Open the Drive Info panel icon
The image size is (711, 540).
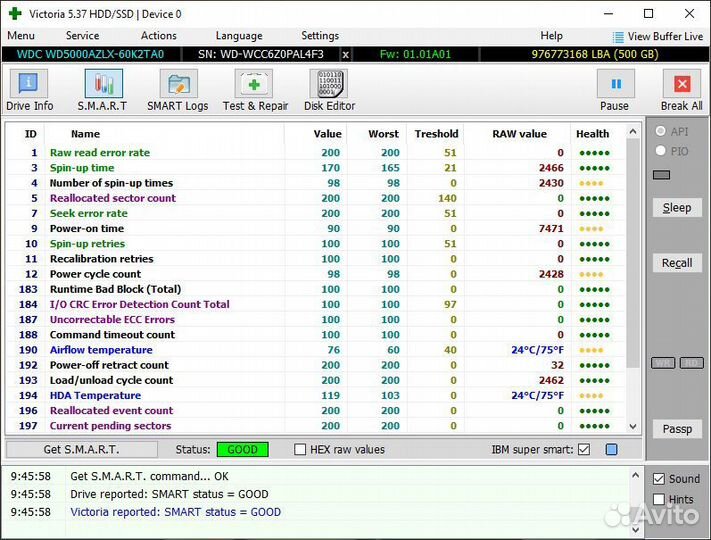(29, 83)
